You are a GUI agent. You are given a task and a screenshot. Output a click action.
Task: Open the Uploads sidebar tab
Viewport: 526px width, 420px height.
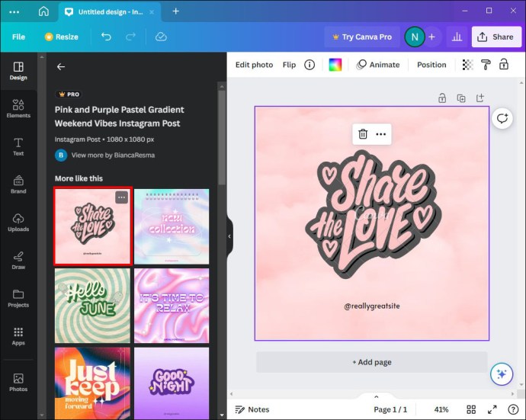tap(18, 223)
